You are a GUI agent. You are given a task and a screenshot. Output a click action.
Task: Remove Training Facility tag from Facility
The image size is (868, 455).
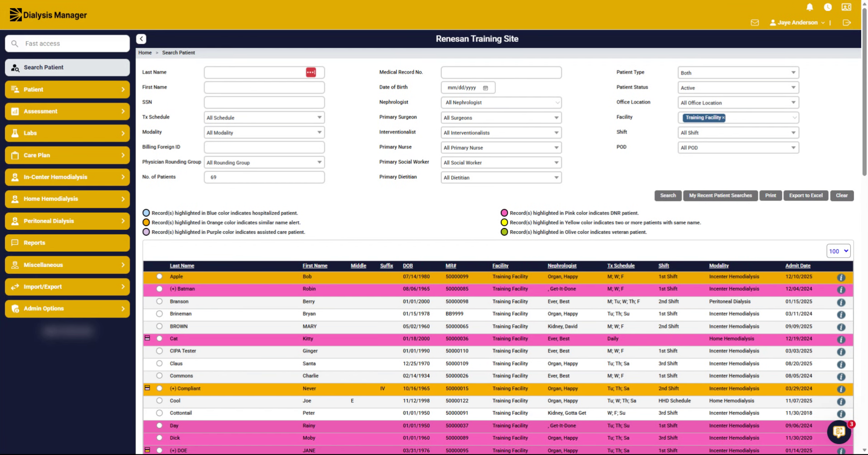(x=723, y=117)
